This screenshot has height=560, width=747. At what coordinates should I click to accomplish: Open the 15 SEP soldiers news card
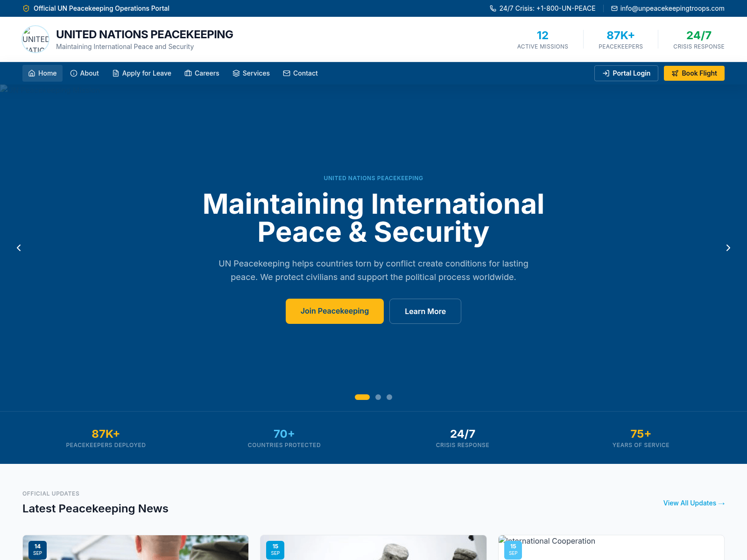click(373, 547)
